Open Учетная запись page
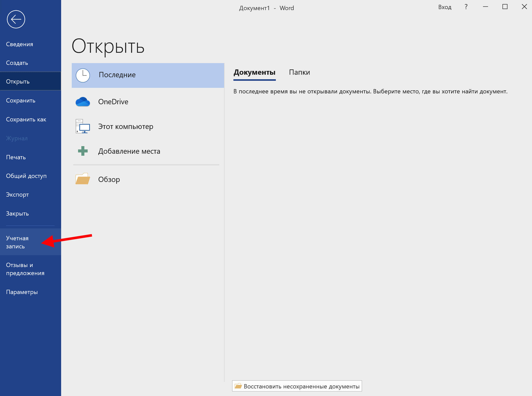Image resolution: width=532 pixels, height=396 pixels. tap(31, 242)
